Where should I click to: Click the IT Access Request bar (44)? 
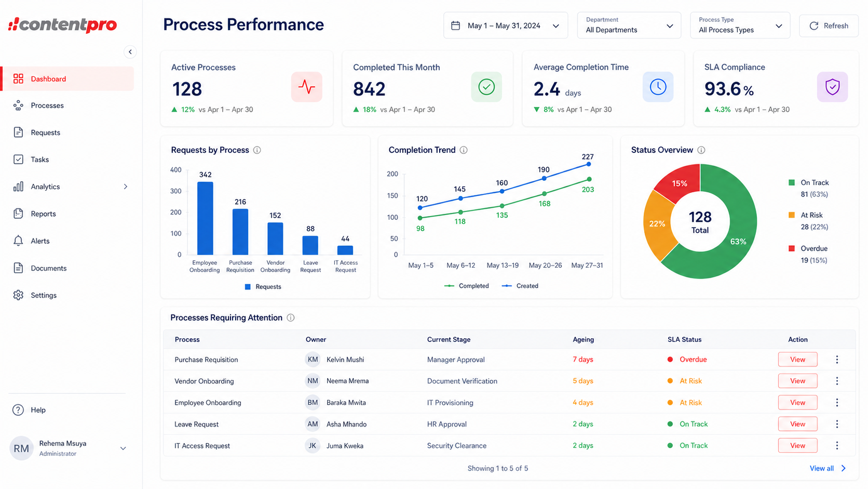tap(345, 250)
